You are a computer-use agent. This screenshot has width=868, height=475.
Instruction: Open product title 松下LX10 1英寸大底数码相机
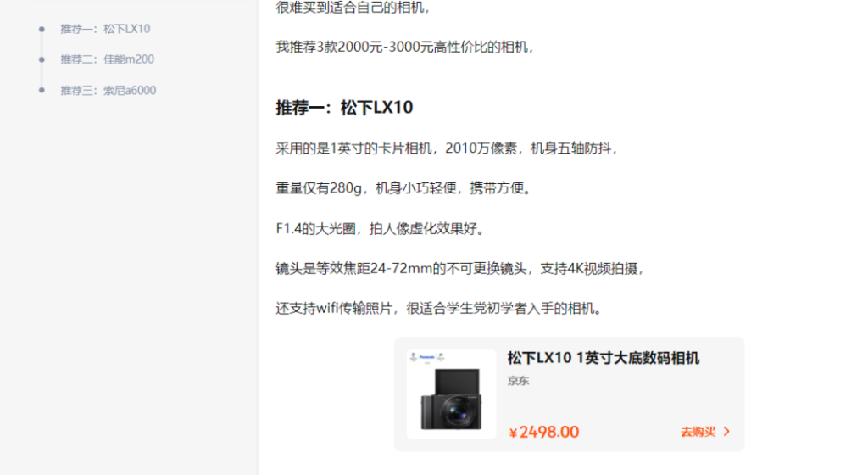[604, 358]
